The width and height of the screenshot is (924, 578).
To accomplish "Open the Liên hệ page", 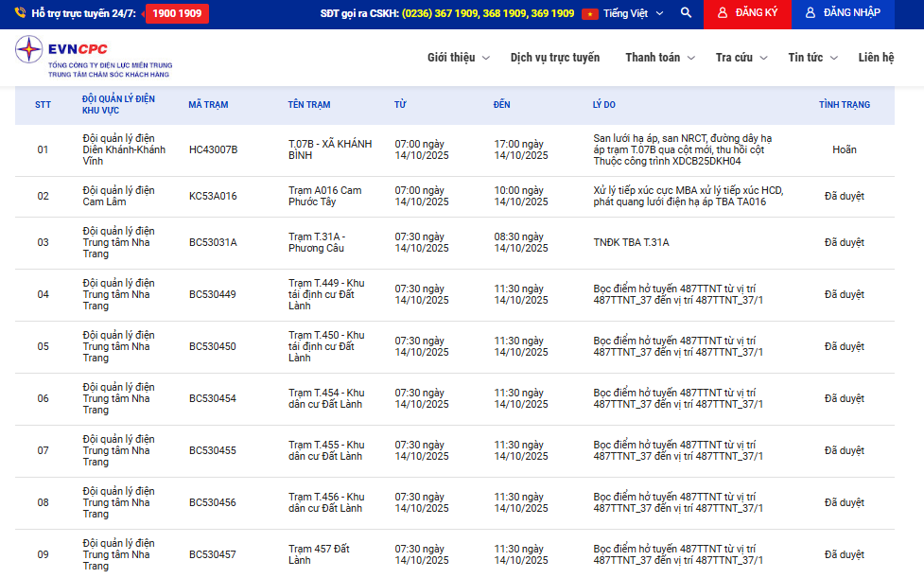I will (x=876, y=58).
